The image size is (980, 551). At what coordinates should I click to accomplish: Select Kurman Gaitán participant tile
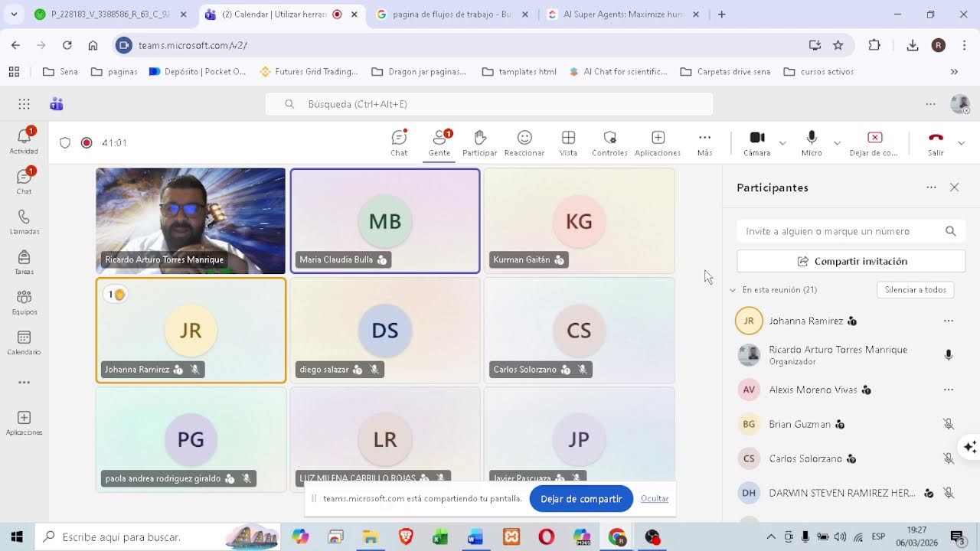click(x=579, y=221)
